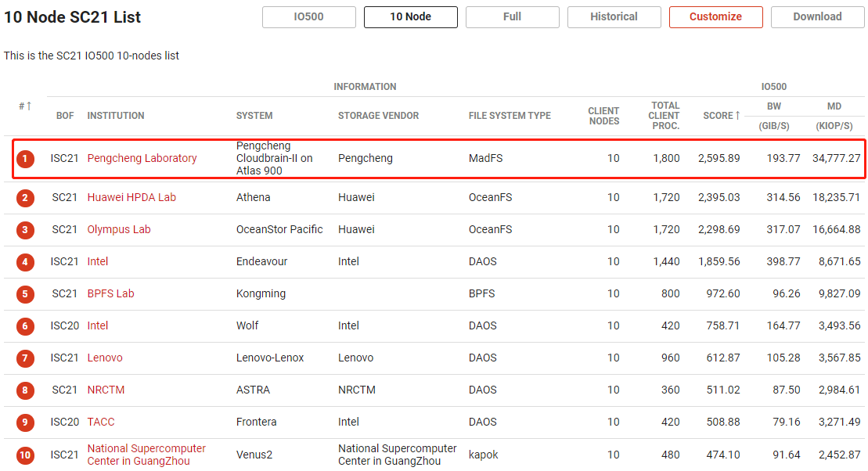
Task: Click the INSTITUTION column header
Action: (x=116, y=116)
